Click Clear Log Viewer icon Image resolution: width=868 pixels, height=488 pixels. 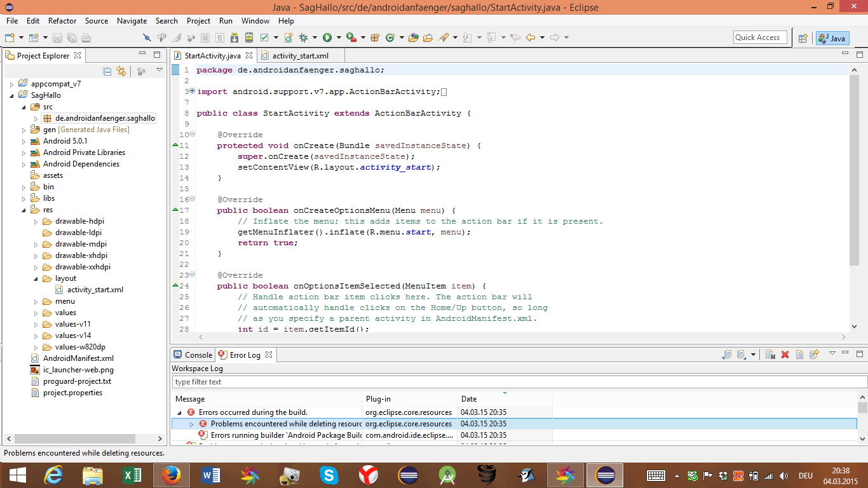coord(770,355)
